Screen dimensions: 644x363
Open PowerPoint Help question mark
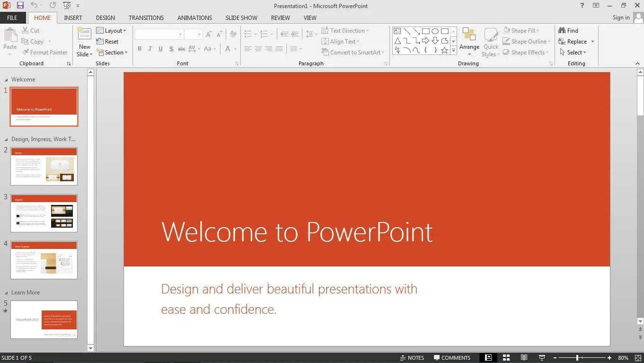[582, 5]
